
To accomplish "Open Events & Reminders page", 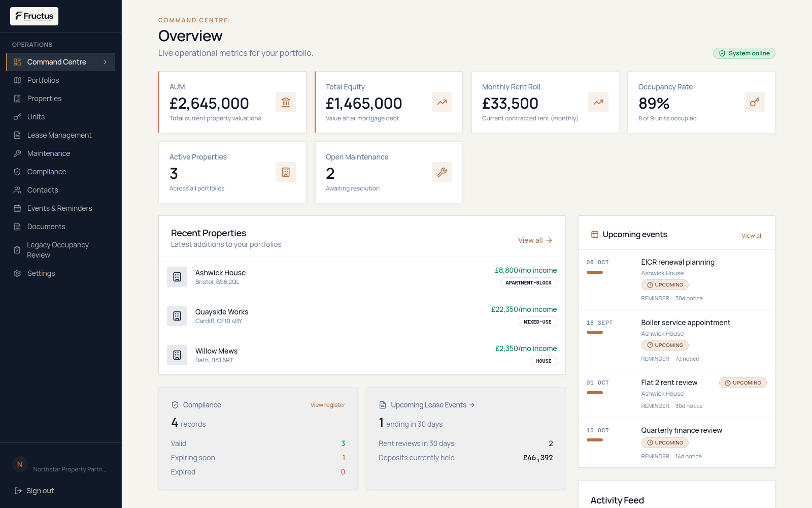I will tap(61, 208).
